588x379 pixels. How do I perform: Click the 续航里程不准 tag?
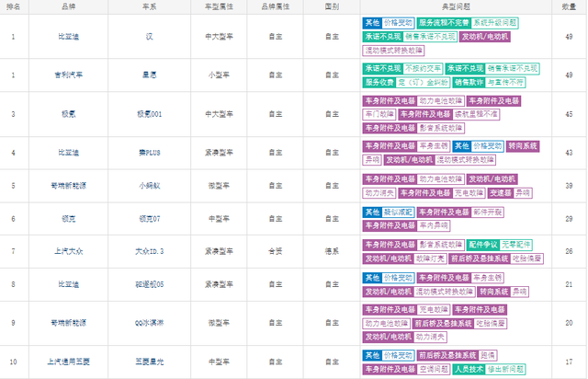click(x=476, y=114)
